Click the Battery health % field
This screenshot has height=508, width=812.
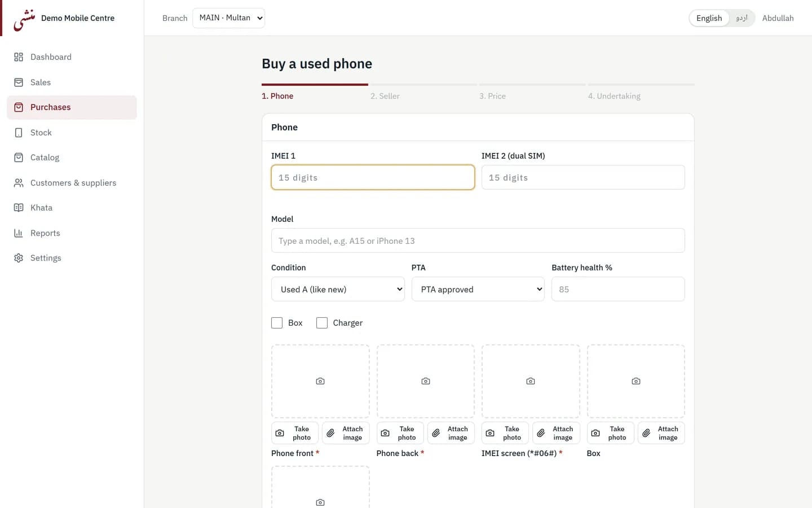tap(618, 289)
